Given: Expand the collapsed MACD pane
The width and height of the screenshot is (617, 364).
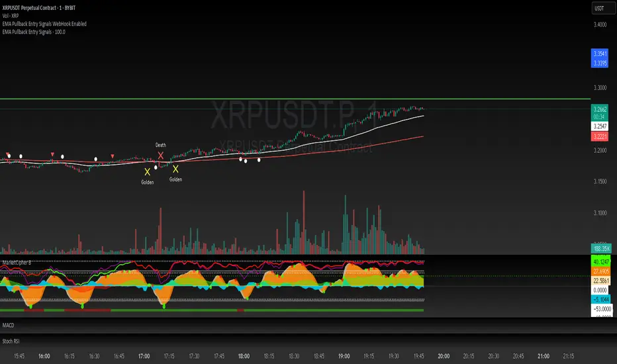Looking at the screenshot, I should pos(8,325).
